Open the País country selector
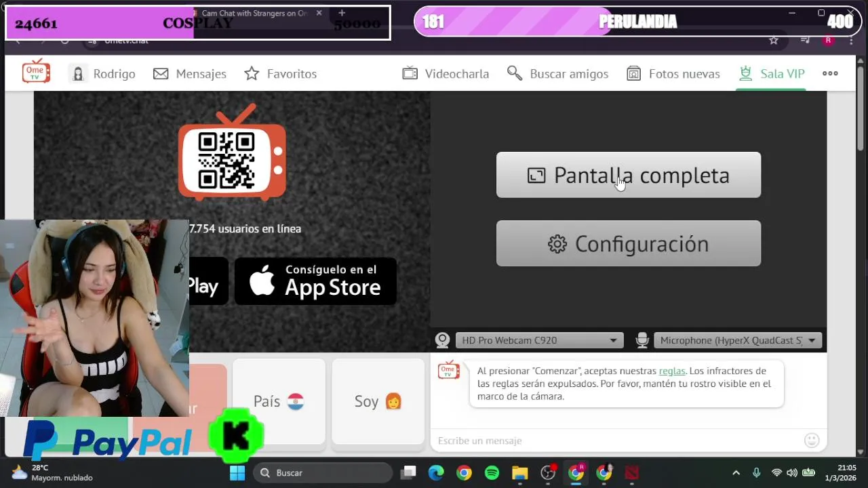The height and width of the screenshot is (488, 868). pos(279,401)
